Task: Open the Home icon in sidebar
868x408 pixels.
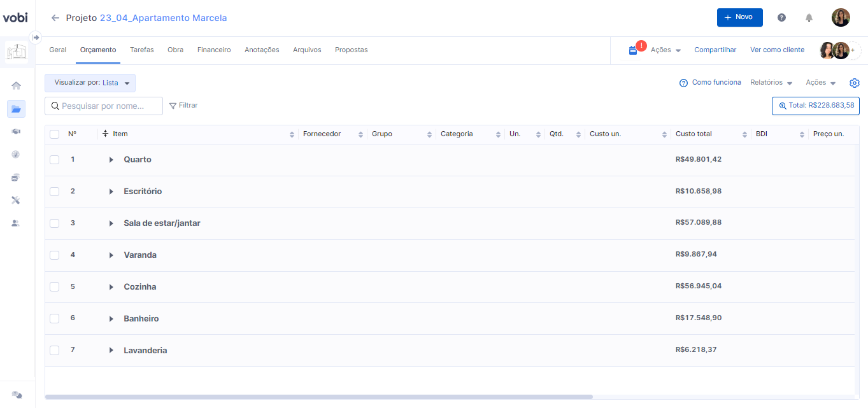Action: [16, 85]
